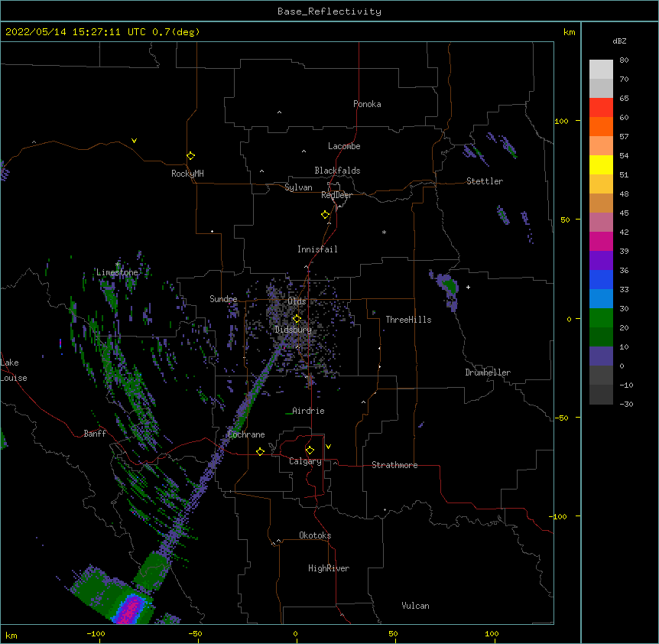Select the blue 36-33 dBZ legend swatch
This screenshot has height=644, width=659.
pyautogui.click(x=601, y=279)
